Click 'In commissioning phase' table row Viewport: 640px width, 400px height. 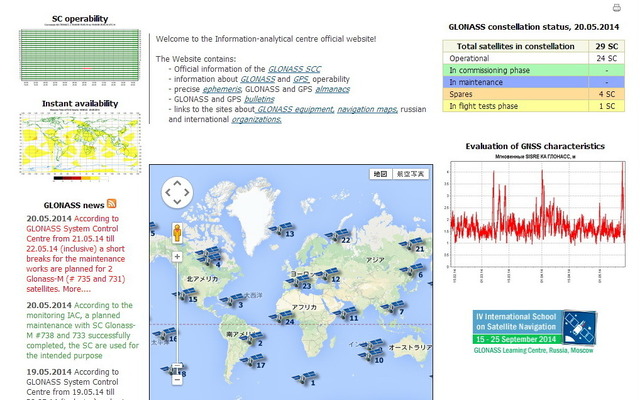533,70
